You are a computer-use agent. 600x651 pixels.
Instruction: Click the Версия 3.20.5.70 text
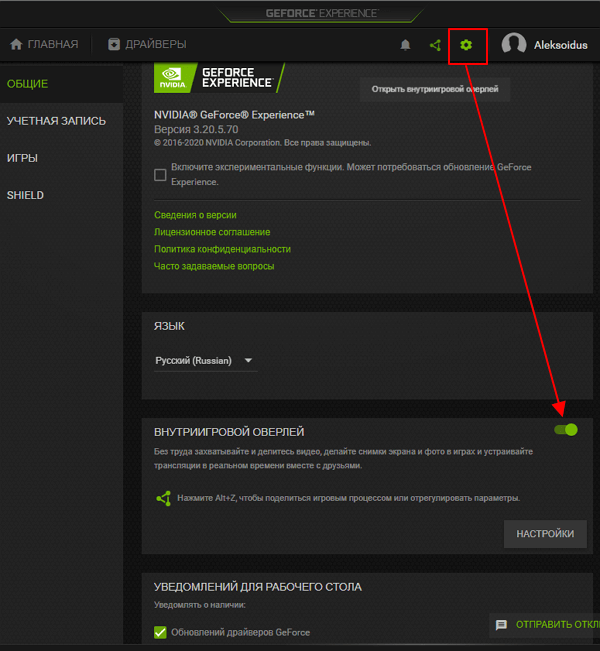click(196, 130)
